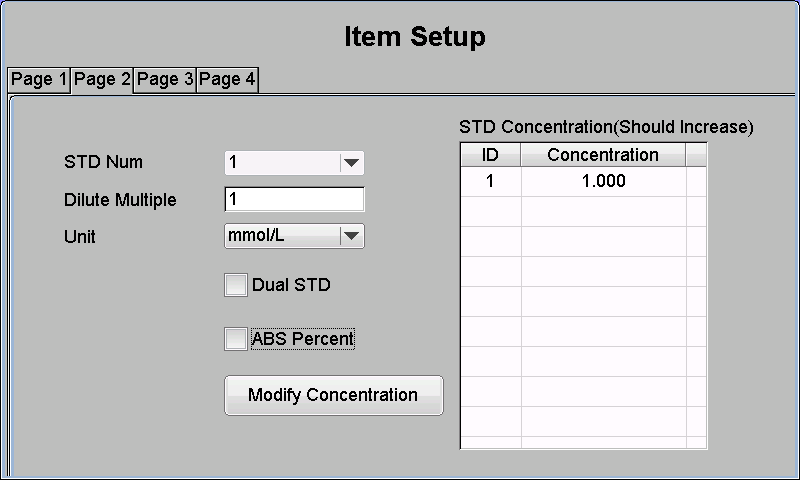Click the Modify Concentration button
Viewport: 800px width, 480px height.
334,395
